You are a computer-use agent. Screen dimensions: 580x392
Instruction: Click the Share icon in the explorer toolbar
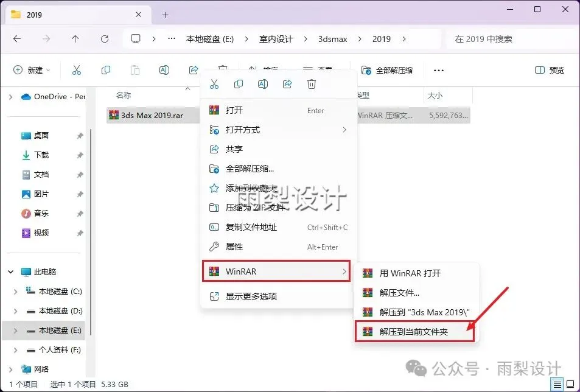point(194,70)
